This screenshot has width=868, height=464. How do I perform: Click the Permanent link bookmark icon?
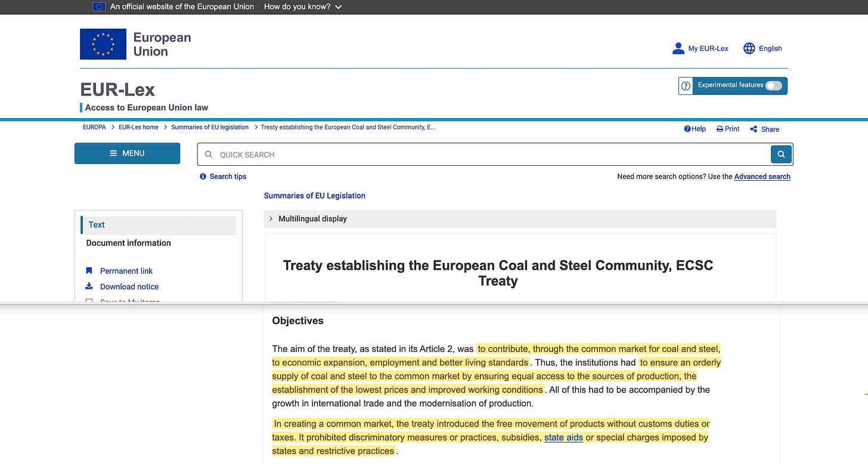89,271
